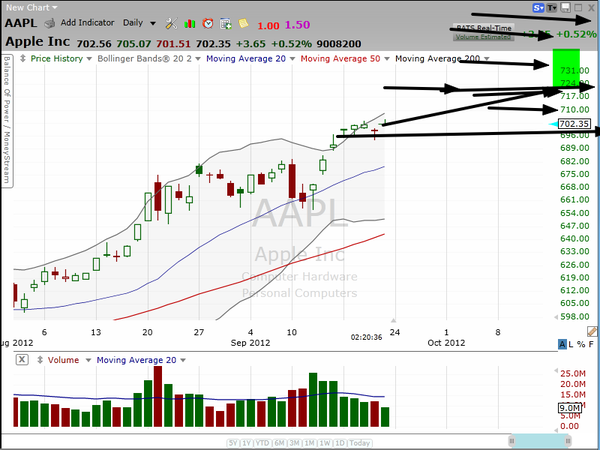The width and height of the screenshot is (600, 450).
Task: Select the 5Y time range button
Action: (233, 443)
